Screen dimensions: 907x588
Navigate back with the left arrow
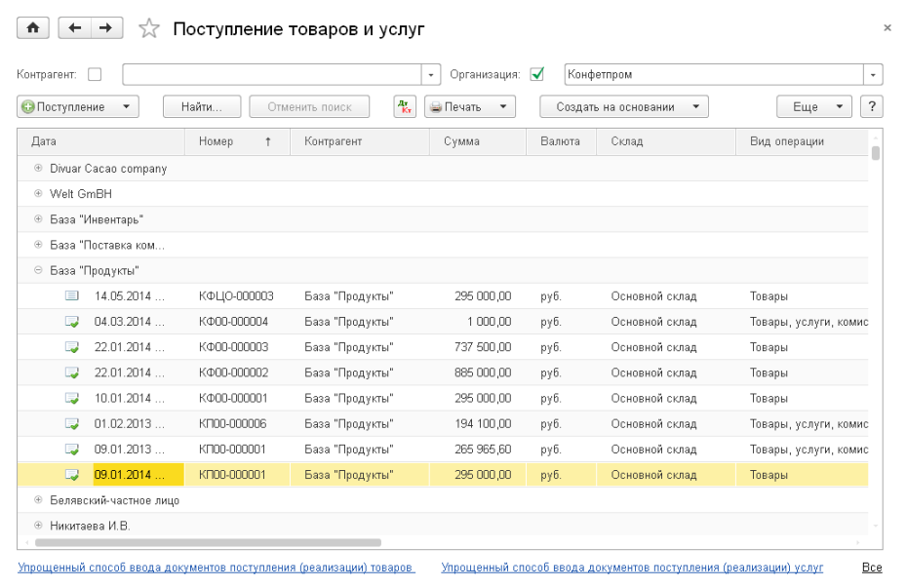(75, 27)
